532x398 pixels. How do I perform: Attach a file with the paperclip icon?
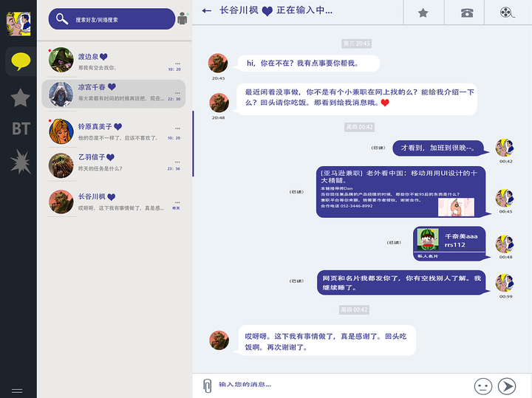point(208,385)
